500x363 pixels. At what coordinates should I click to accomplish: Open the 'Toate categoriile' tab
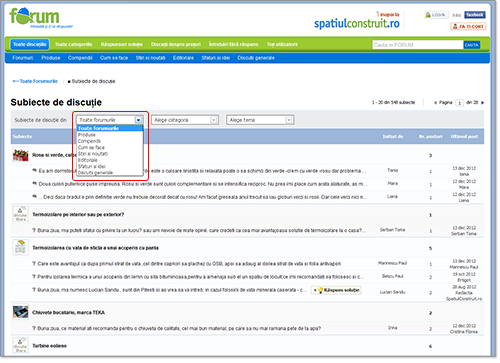(73, 44)
